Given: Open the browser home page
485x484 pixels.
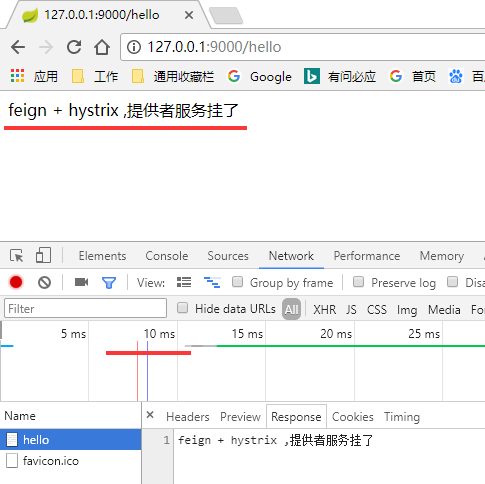Looking at the screenshot, I should click(x=102, y=47).
